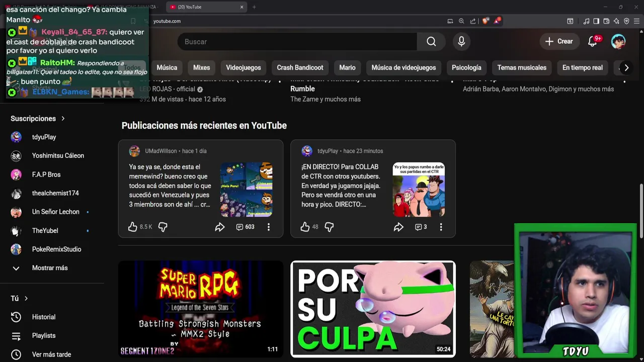Open the 603 comments on UMadWillson post
The height and width of the screenshot is (362, 644).
pos(245,227)
